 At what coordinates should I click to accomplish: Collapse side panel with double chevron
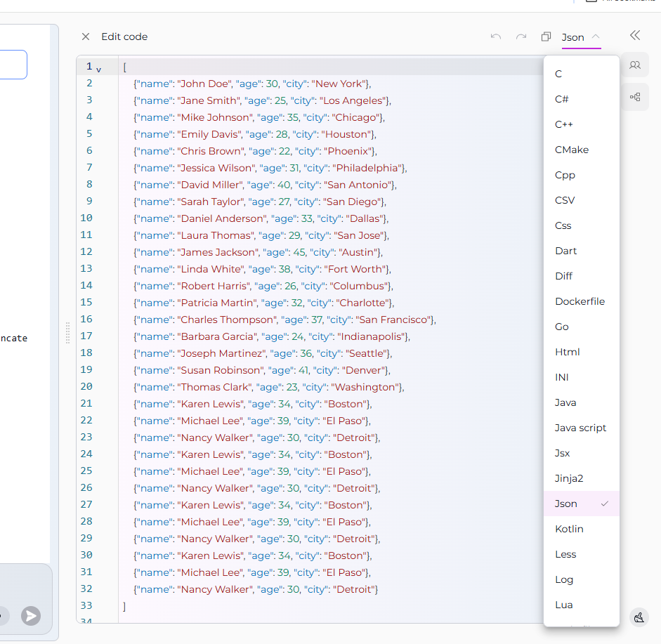coord(635,35)
